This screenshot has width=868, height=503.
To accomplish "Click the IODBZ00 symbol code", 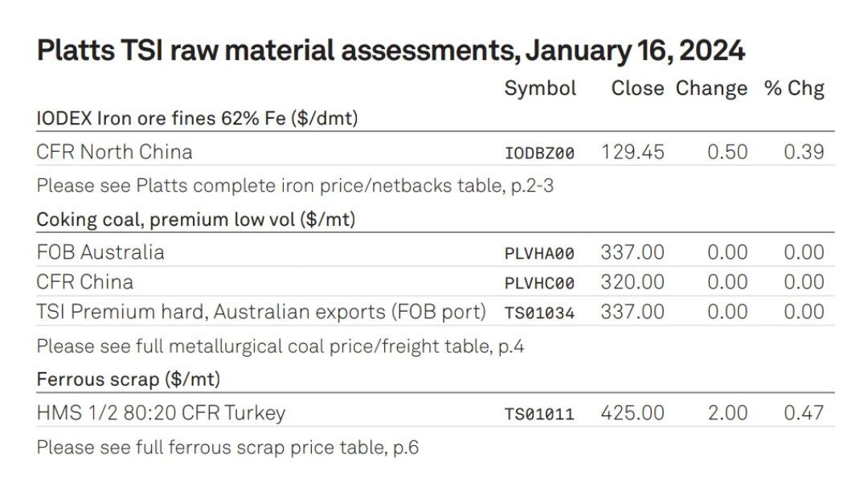I will coord(539,153).
